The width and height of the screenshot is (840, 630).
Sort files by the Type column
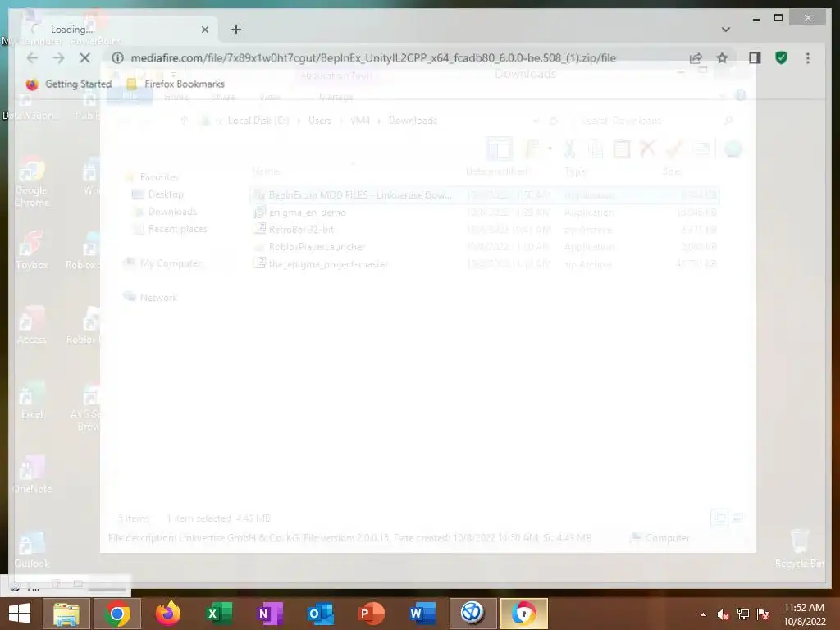[575, 171]
